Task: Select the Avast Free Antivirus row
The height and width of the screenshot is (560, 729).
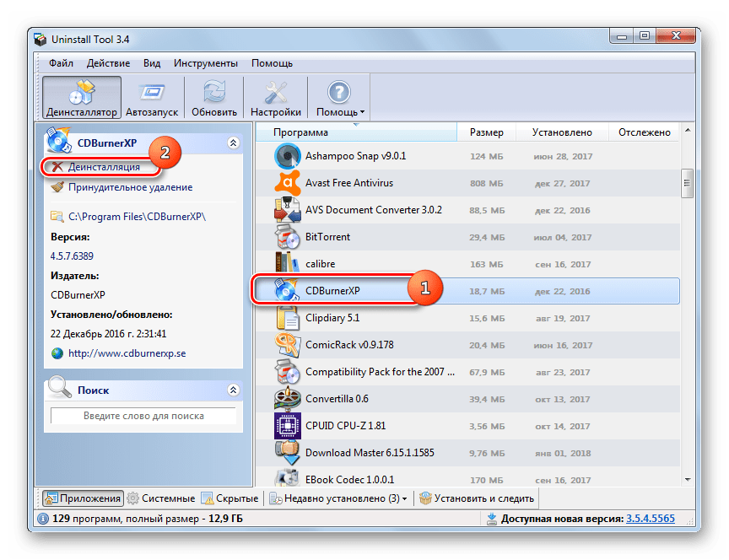Action: point(467,183)
